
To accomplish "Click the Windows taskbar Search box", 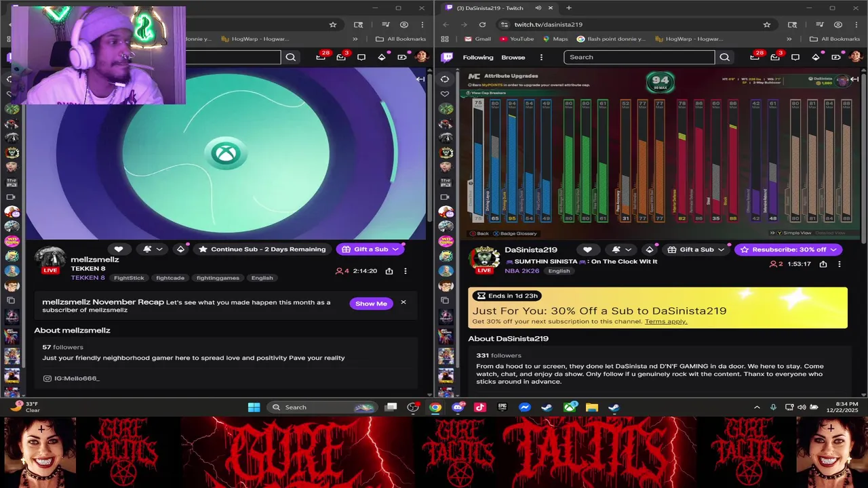I will point(321,407).
